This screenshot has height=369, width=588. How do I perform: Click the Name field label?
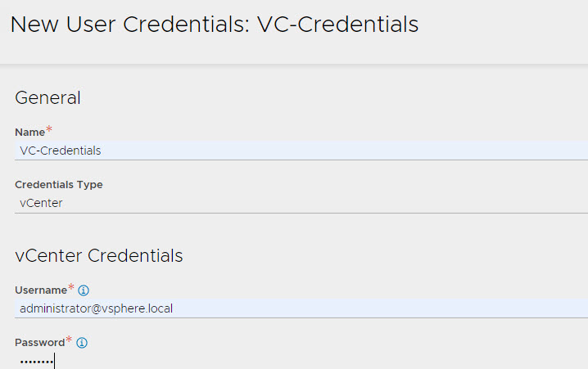(x=29, y=133)
